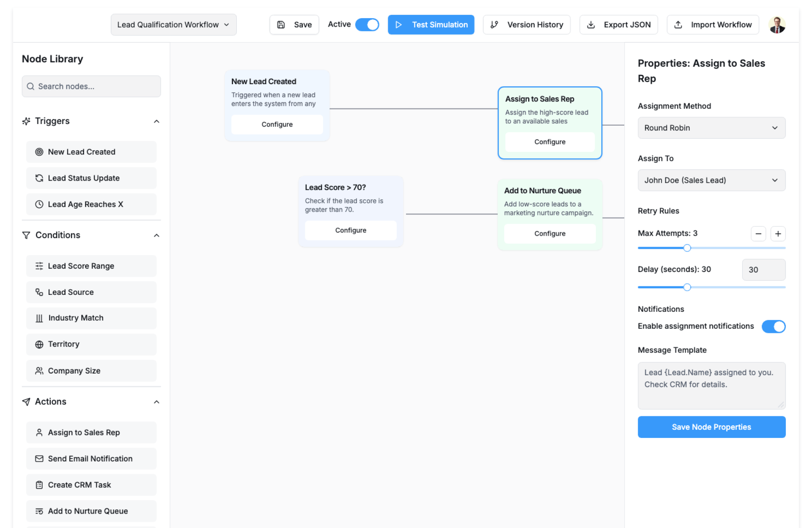812x528 pixels.
Task: Click the Send Email Notification envelope icon
Action: click(x=39, y=459)
